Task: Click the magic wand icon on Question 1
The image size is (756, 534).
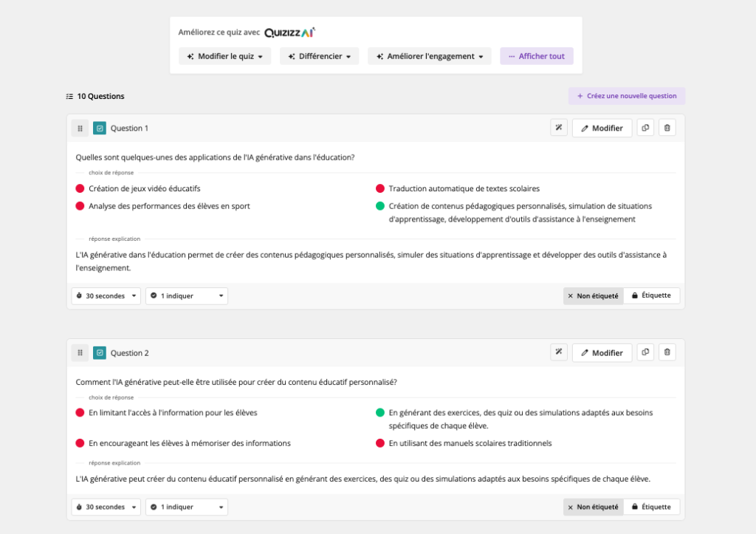Action: click(559, 128)
